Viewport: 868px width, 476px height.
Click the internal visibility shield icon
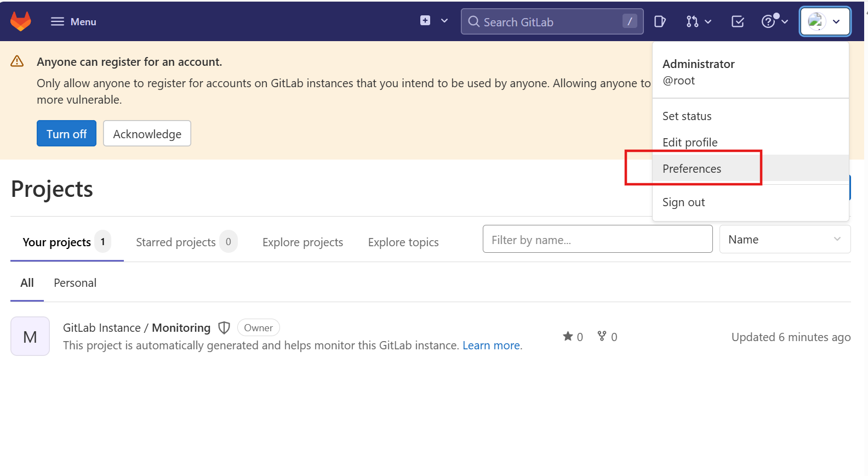(224, 328)
